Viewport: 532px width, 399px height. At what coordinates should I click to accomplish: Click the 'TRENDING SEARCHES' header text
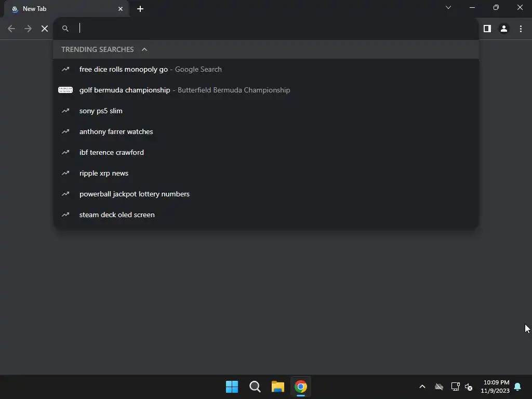point(97,49)
